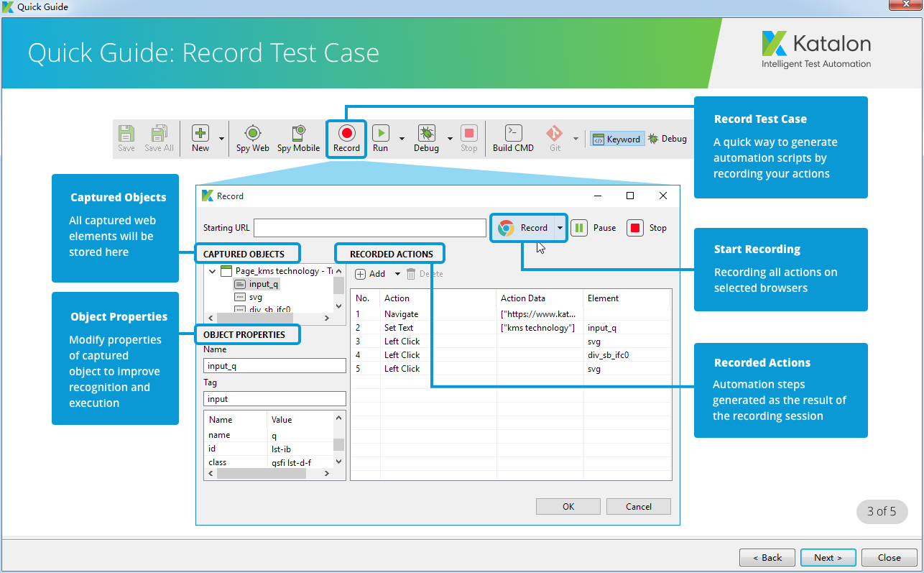
Task: Open the browser dropdown next to Record
Action: (x=560, y=228)
